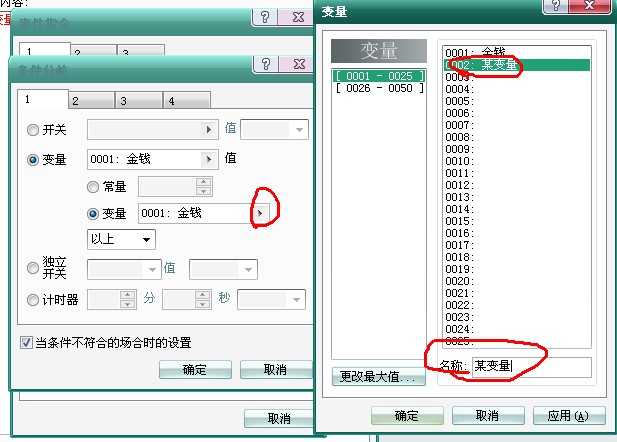Select range [ 0001 - 0025 ]
The image size is (617, 442).
click(379, 76)
